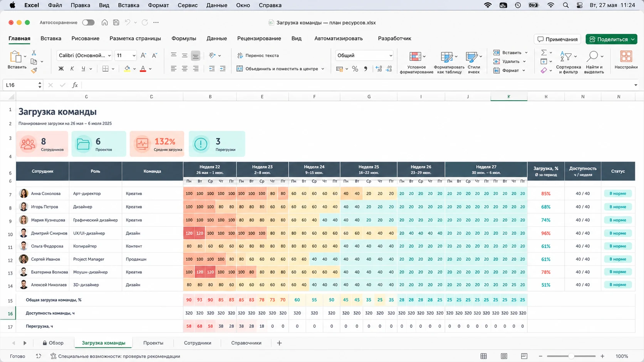The image size is (644, 362).
Task: Toggle the Автосохранение switch
Action: 88,22
